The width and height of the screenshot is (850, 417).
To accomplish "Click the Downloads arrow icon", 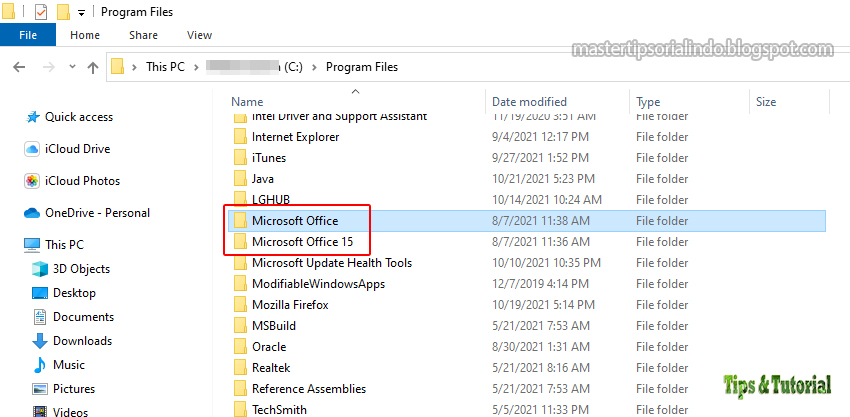I will 40,341.
